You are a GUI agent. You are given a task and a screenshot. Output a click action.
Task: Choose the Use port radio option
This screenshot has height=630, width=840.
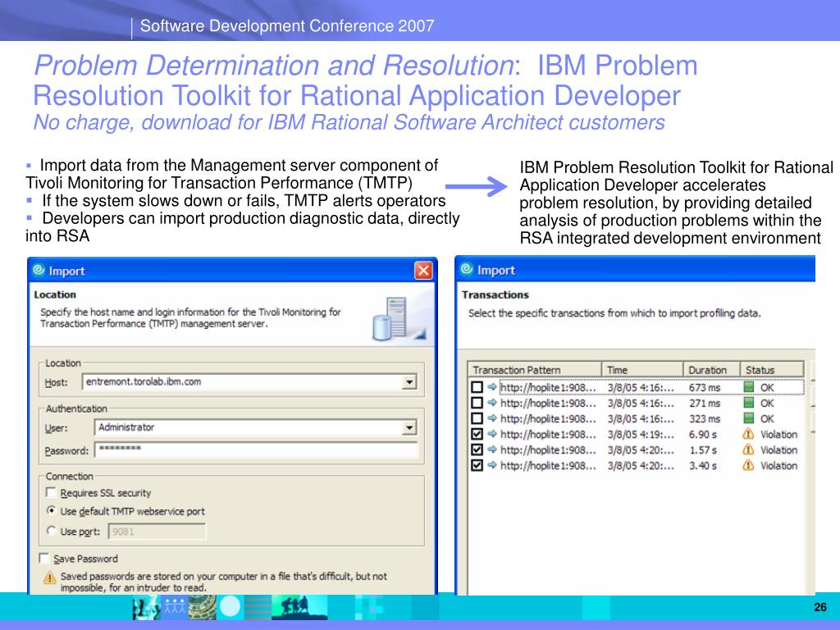click(52, 531)
